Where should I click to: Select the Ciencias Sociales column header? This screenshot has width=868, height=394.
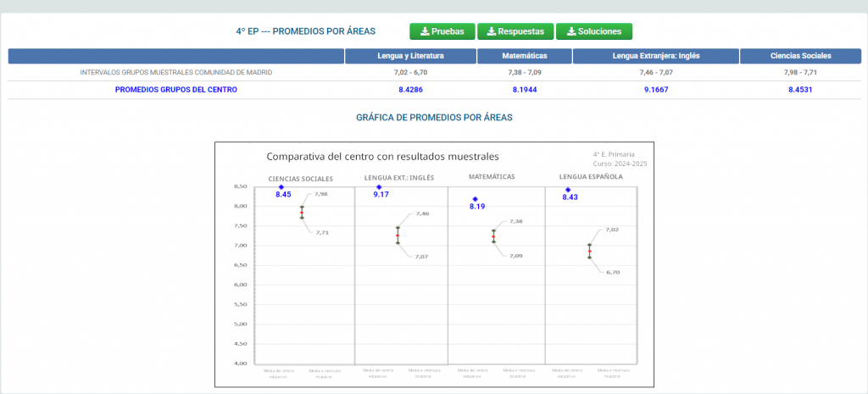[x=800, y=56]
